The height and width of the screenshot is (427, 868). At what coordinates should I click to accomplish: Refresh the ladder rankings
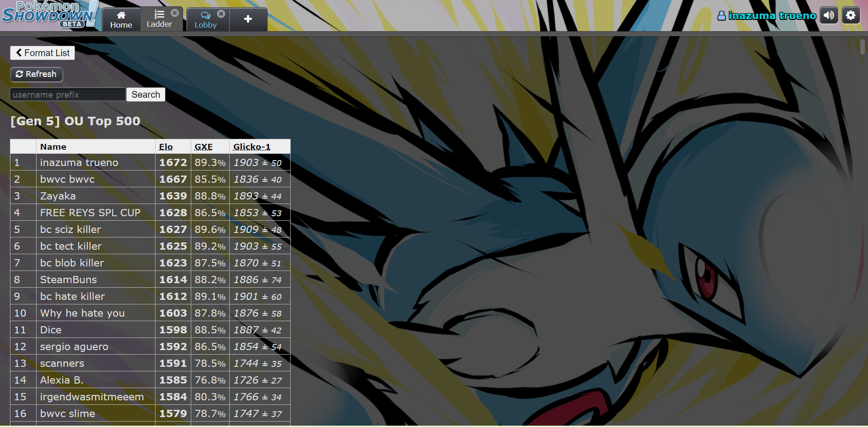point(36,74)
